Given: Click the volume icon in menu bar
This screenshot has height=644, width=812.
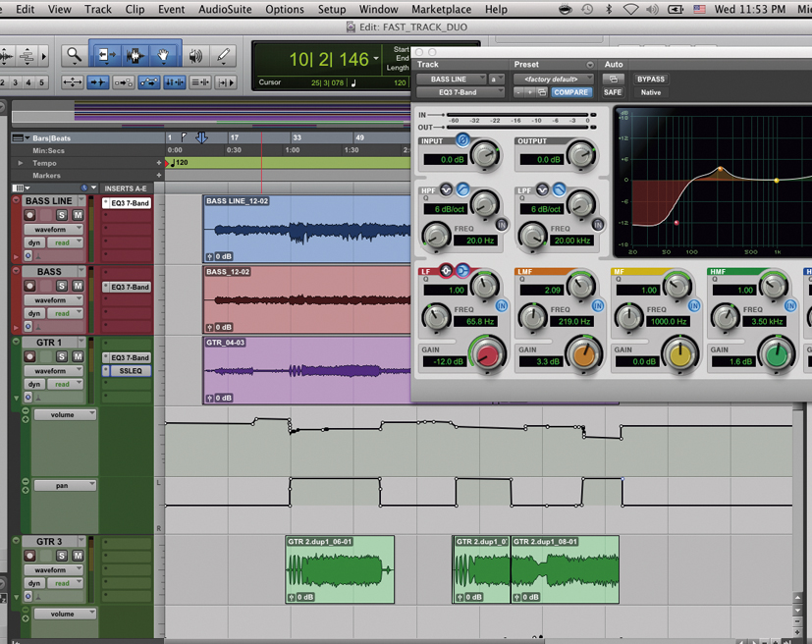Looking at the screenshot, I should click(x=653, y=9).
